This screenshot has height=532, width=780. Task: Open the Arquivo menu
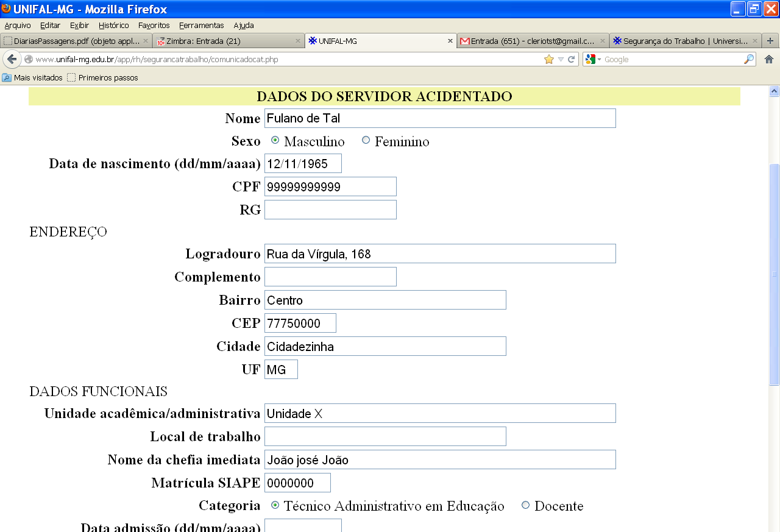[x=18, y=26]
